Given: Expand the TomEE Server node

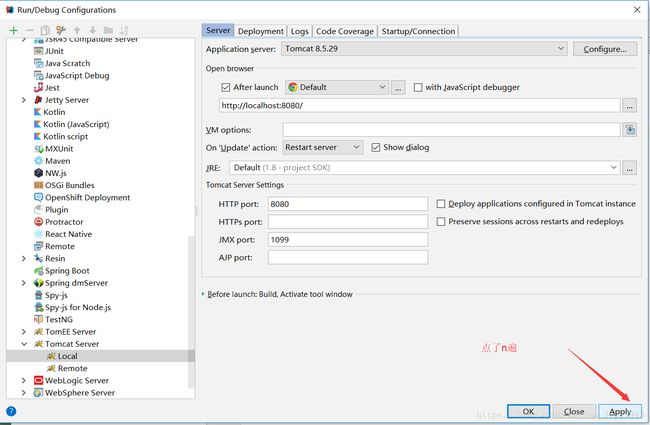Looking at the screenshot, I should coord(24,332).
